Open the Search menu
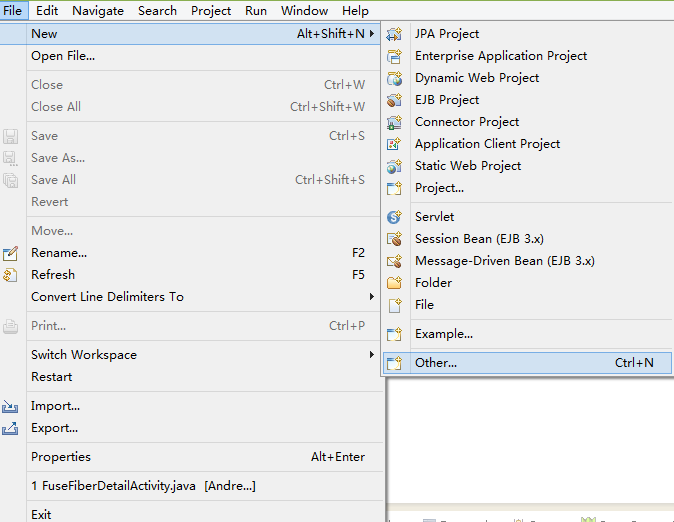This screenshot has height=522, width=674. [157, 10]
